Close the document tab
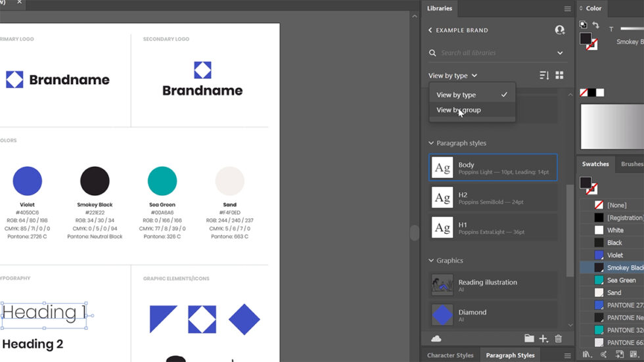The image size is (644, 362). (x=19, y=2)
